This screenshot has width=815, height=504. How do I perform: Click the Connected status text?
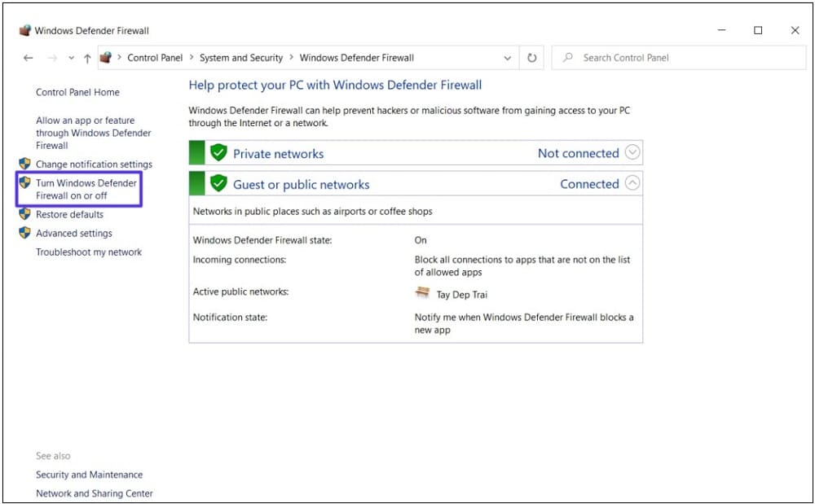point(589,184)
